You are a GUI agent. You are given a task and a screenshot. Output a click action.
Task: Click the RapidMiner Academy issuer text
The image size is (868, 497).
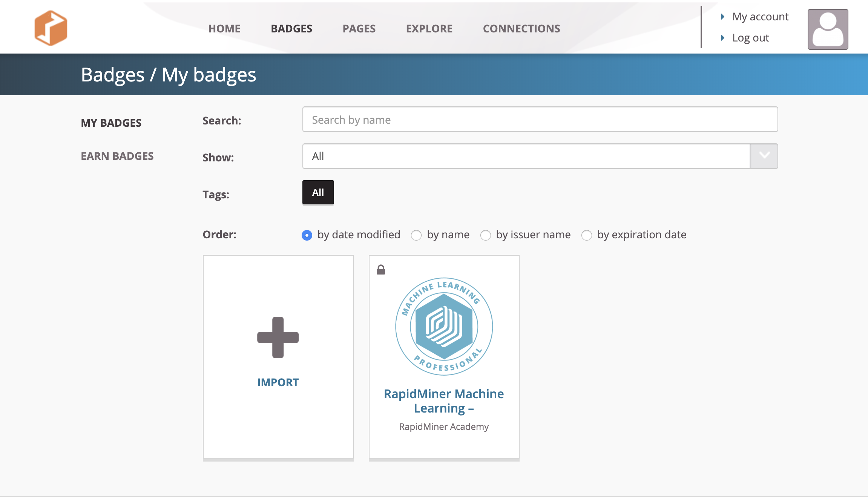click(x=444, y=426)
